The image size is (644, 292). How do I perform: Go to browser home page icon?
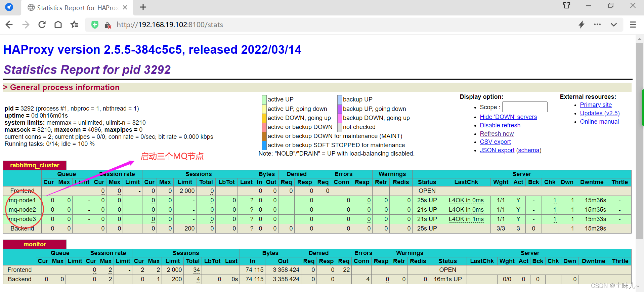[x=58, y=25]
